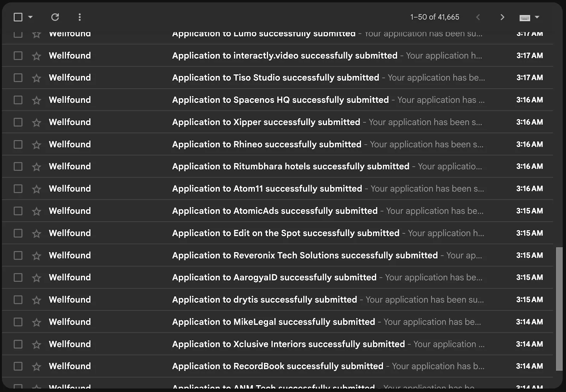566x392 pixels.
Task: Select the Xipper email checkbox
Action: (x=18, y=122)
